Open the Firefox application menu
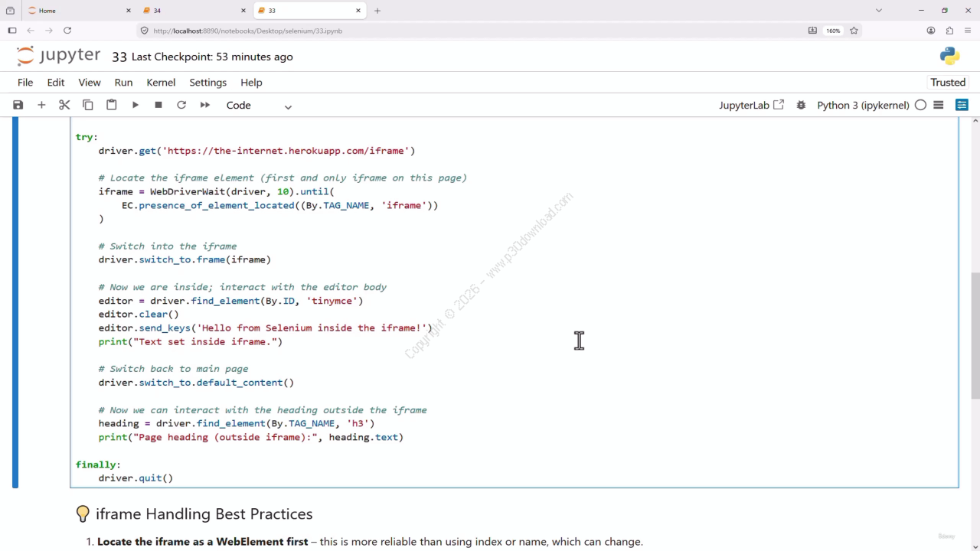This screenshot has height=551, width=980. pos(968,31)
